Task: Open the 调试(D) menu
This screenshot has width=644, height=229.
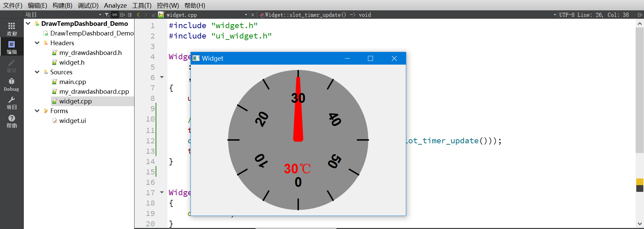Action: (88, 5)
